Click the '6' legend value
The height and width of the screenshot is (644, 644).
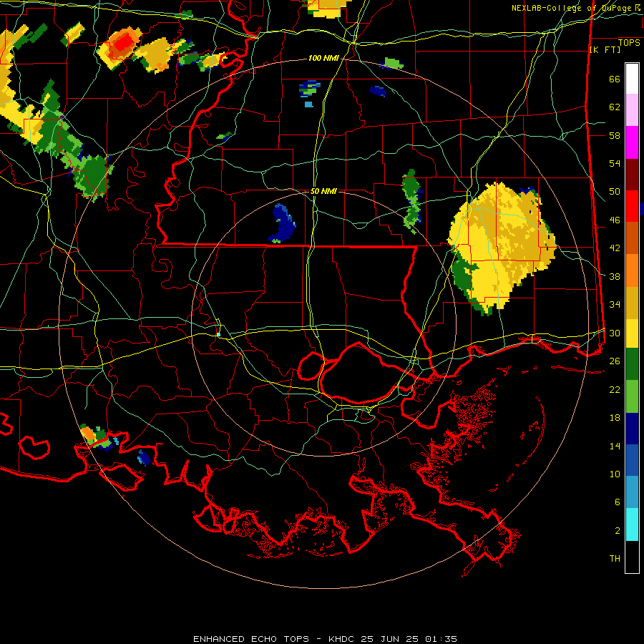point(617,502)
